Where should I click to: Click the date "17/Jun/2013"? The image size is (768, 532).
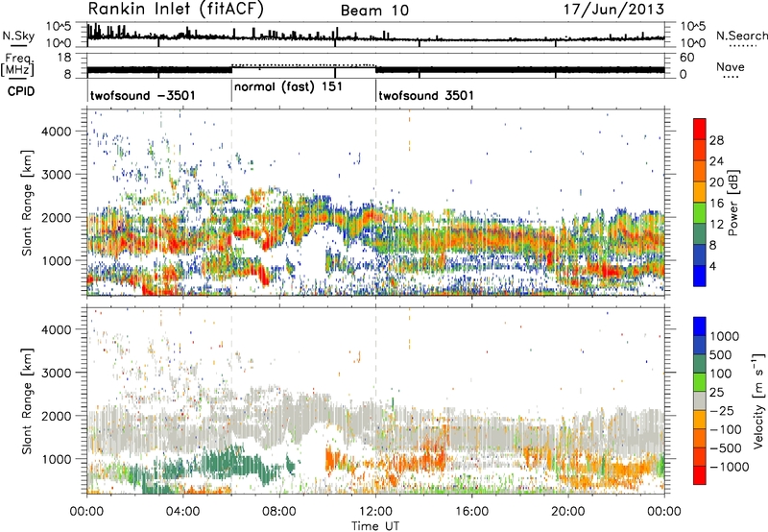pos(613,10)
